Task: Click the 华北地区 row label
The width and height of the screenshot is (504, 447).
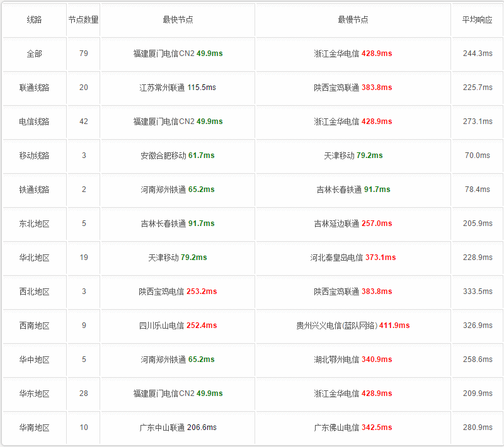Action: point(34,258)
